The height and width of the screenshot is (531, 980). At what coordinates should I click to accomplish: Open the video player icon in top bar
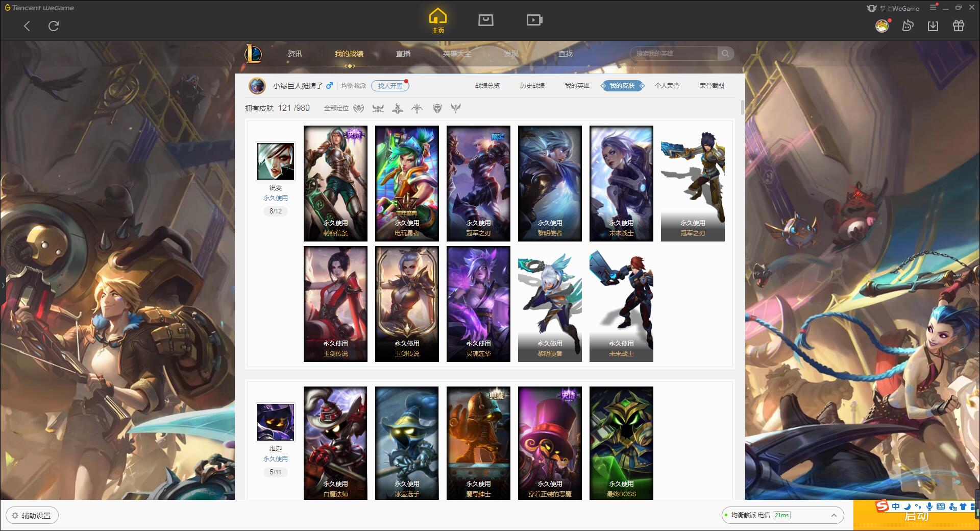[534, 20]
